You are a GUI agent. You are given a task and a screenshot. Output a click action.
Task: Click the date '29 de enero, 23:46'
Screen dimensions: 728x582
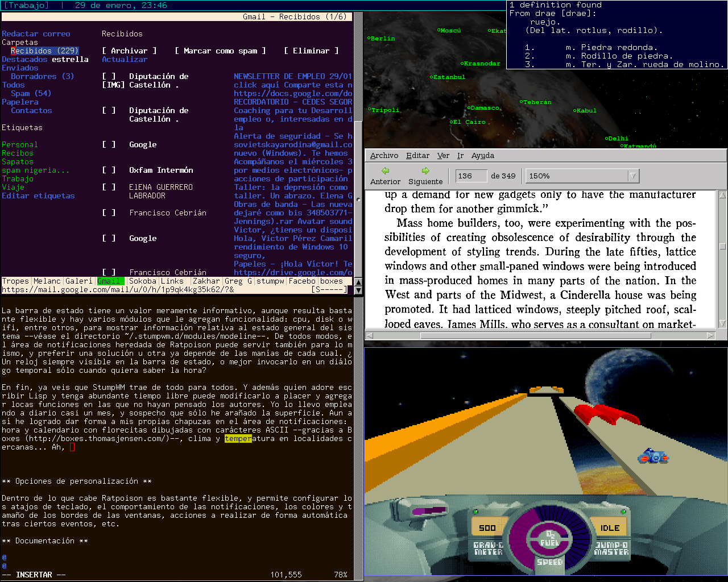[x=121, y=5]
